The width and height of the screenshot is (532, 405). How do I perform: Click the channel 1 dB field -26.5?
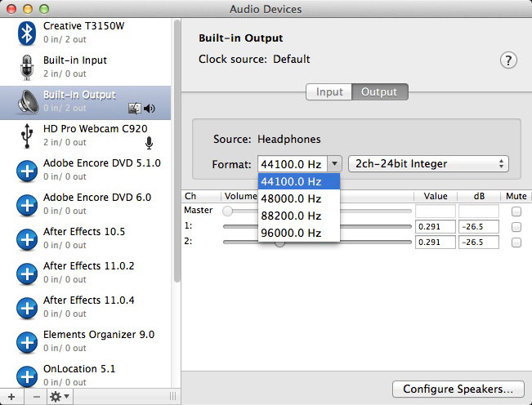(x=479, y=227)
